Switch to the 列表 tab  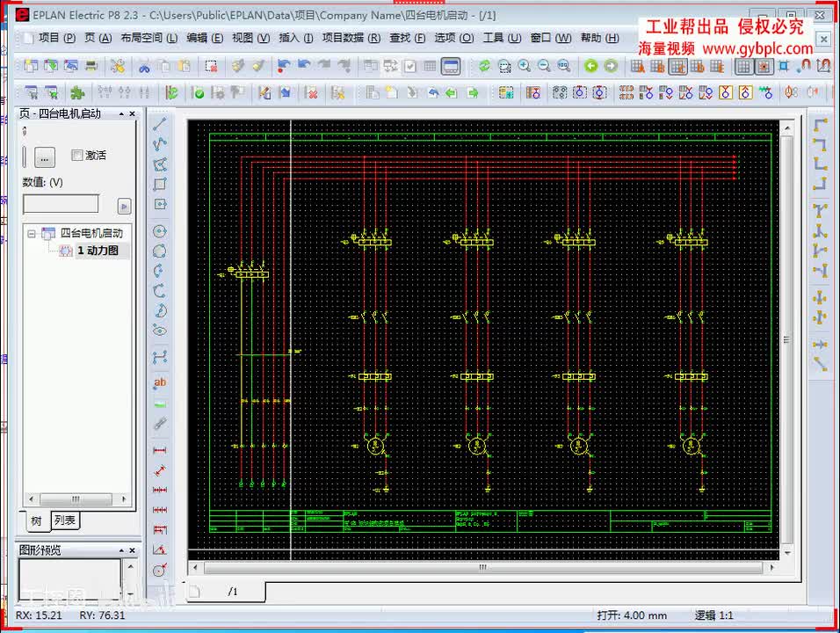[65, 520]
